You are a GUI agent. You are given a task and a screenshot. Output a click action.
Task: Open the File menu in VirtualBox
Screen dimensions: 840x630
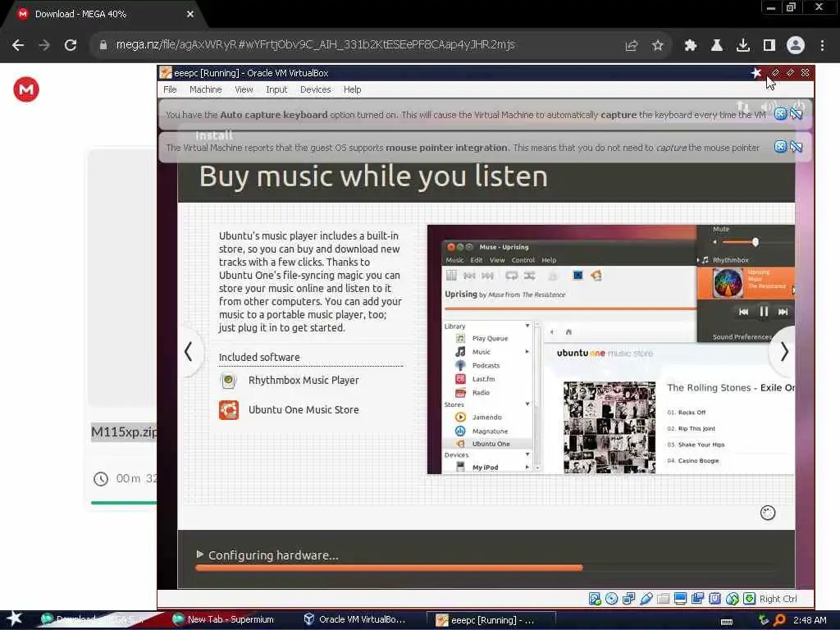170,89
